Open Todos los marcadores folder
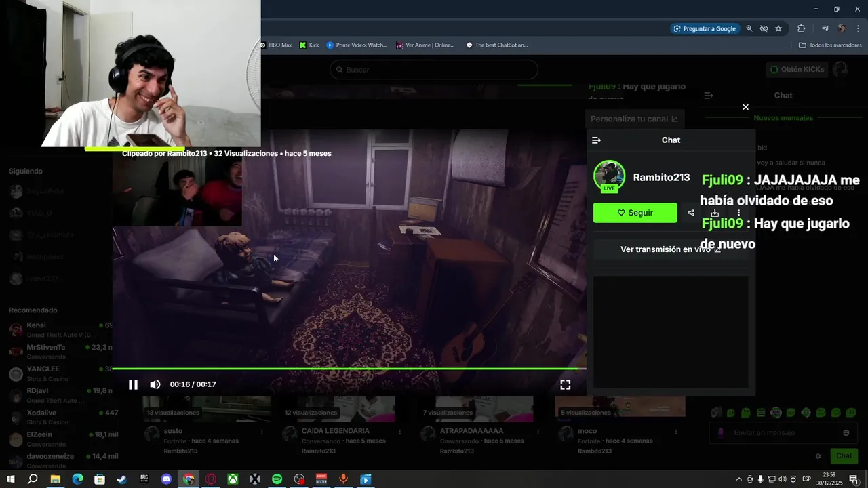This screenshot has width=868, height=488. click(x=830, y=45)
